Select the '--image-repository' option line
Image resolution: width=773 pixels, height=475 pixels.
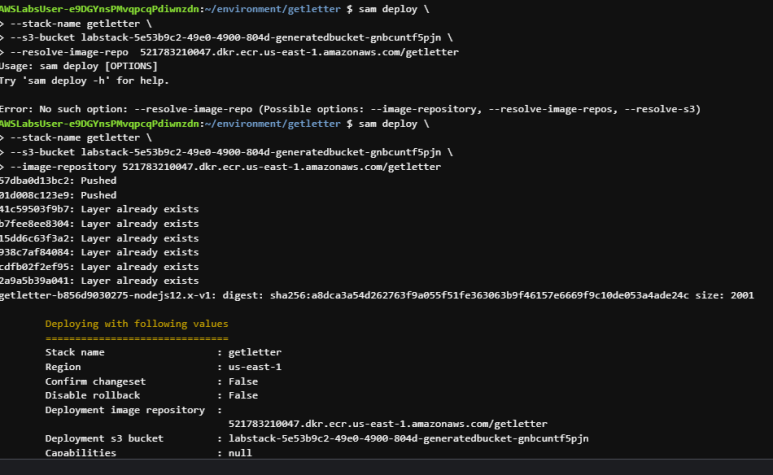pyautogui.click(x=220, y=167)
